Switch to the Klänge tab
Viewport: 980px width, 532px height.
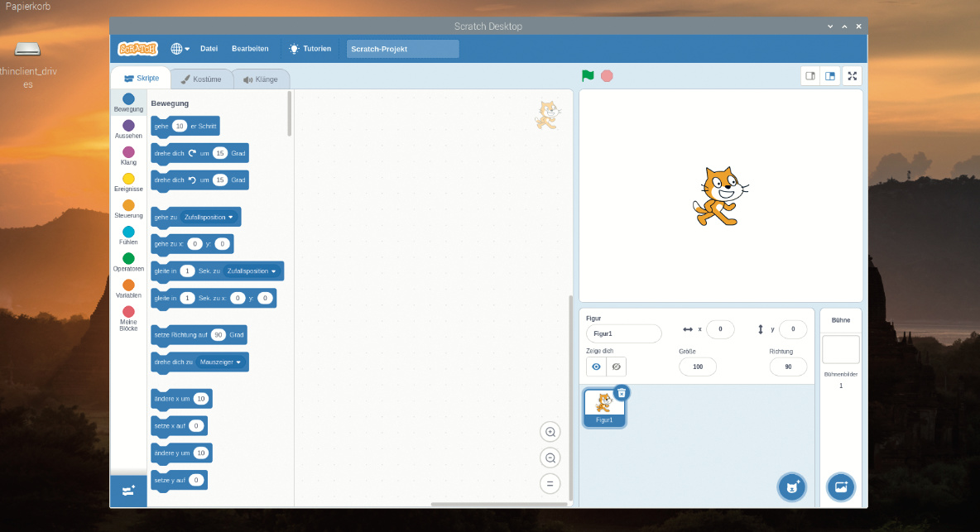click(261, 79)
